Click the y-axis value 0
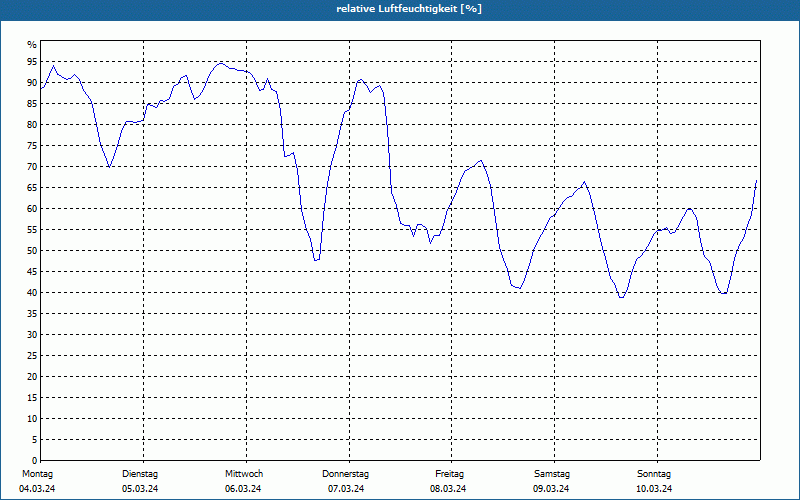 35,461
